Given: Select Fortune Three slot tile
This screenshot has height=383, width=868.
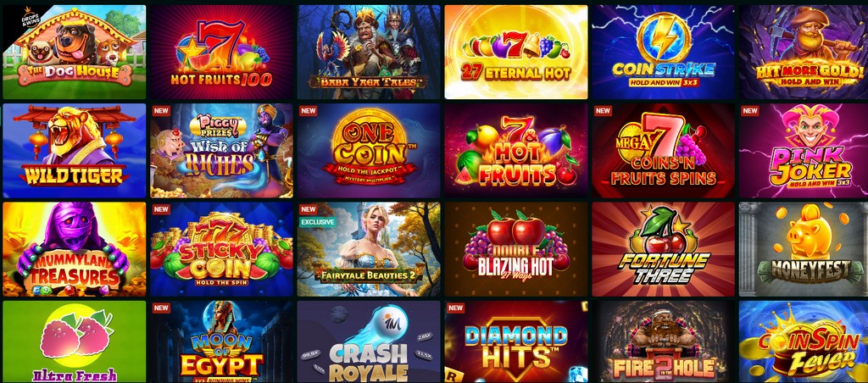Looking at the screenshot, I should click(663, 249).
